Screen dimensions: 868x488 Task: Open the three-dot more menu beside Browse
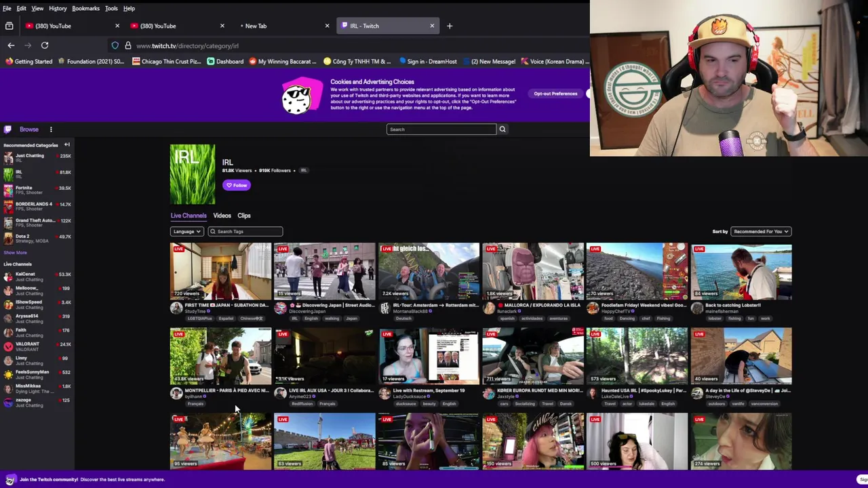pyautogui.click(x=51, y=129)
